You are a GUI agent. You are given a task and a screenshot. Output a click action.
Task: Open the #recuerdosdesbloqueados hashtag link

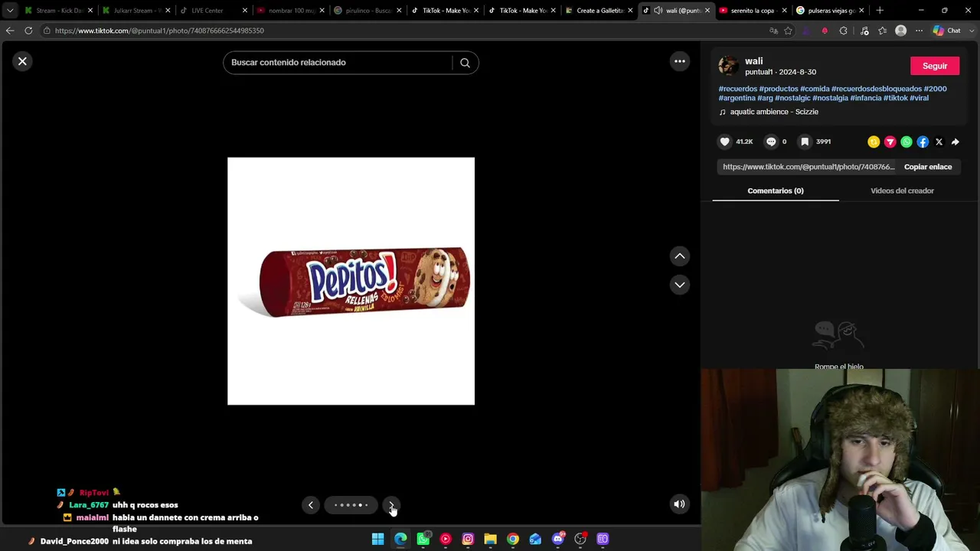coord(877,89)
